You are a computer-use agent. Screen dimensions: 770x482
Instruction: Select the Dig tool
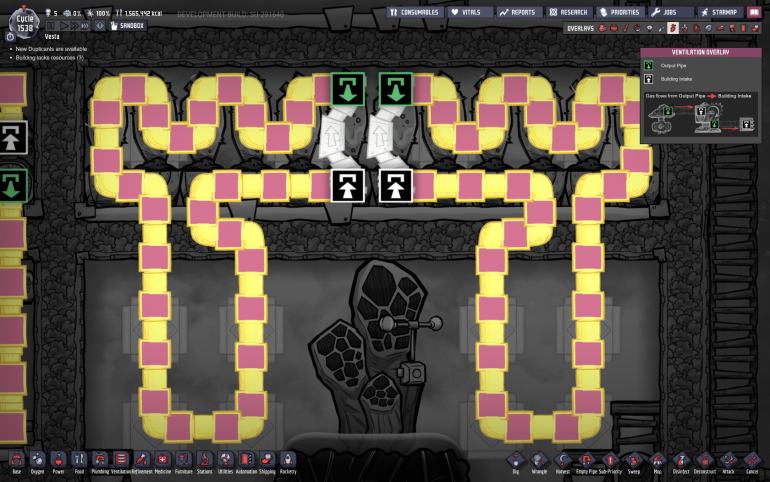[x=516, y=463]
